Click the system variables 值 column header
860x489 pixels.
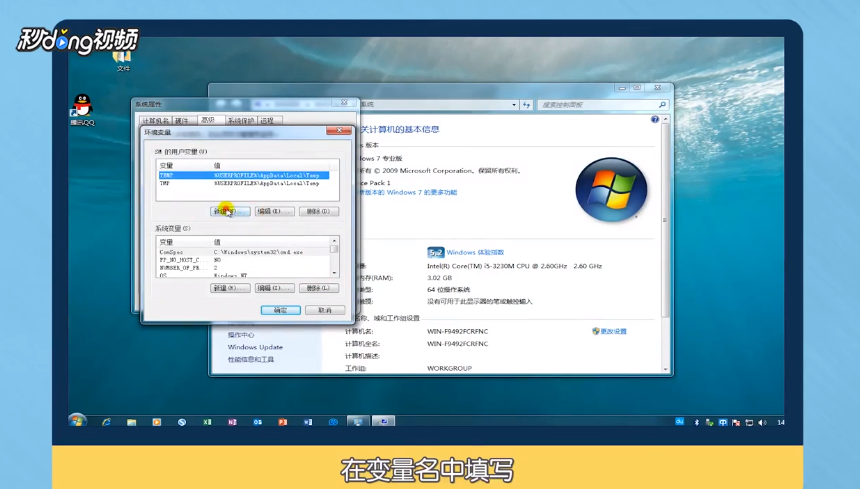[270, 242]
